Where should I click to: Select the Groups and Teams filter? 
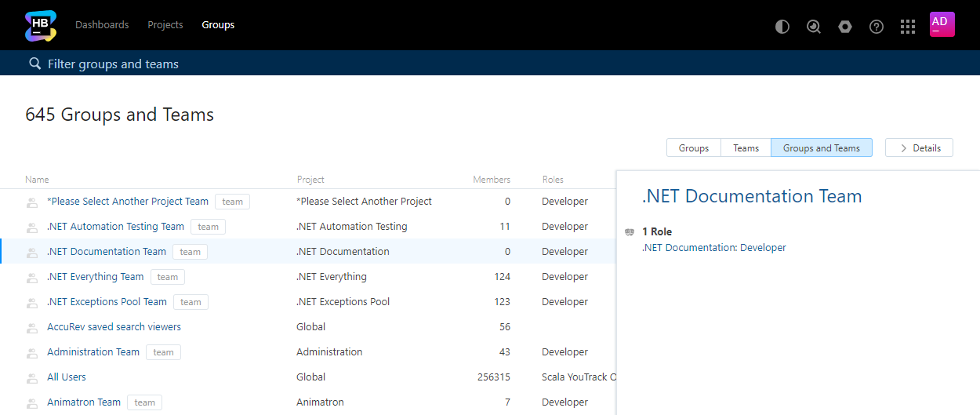click(x=821, y=147)
